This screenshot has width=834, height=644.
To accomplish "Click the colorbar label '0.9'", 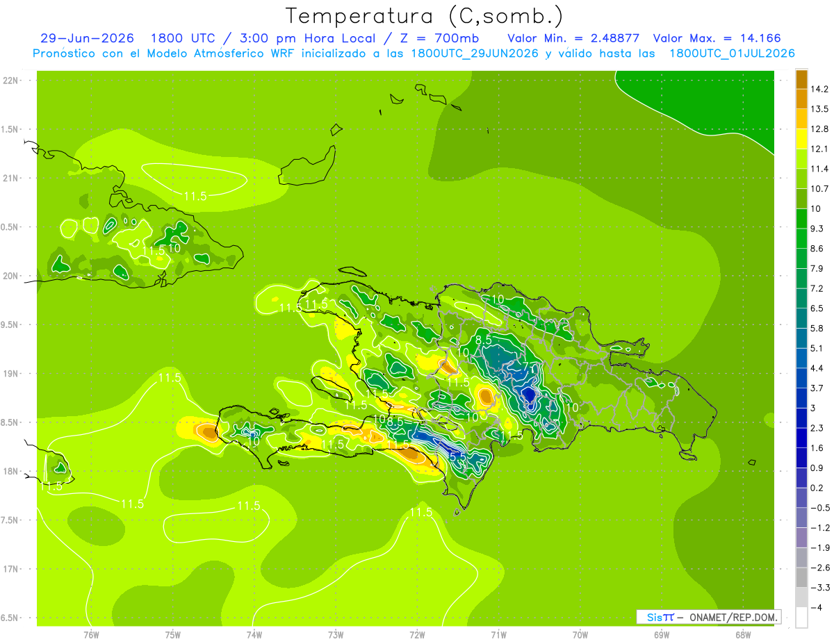I will 817,468.
